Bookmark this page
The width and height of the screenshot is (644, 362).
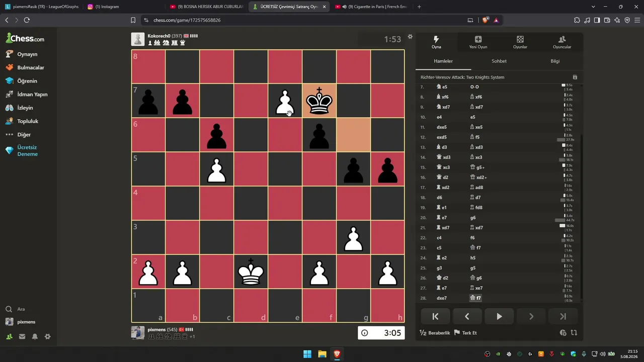click(133, 20)
